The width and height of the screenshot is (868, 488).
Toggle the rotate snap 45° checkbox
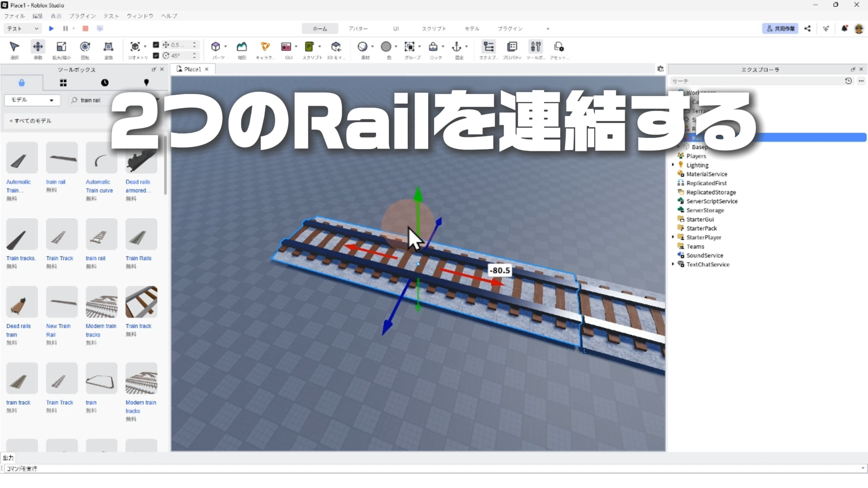(156, 56)
